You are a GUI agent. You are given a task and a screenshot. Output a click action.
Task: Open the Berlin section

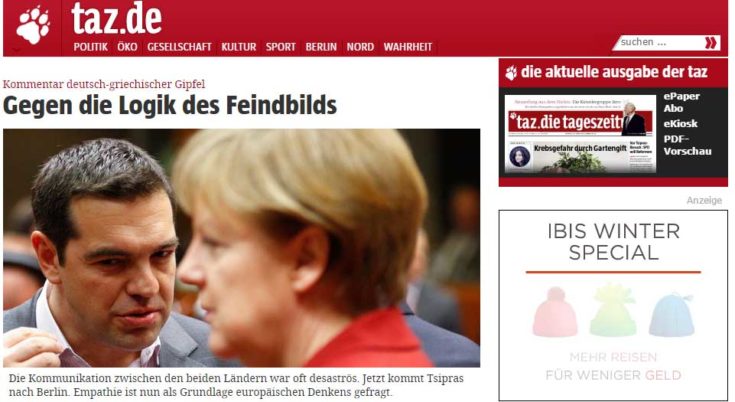(321, 47)
